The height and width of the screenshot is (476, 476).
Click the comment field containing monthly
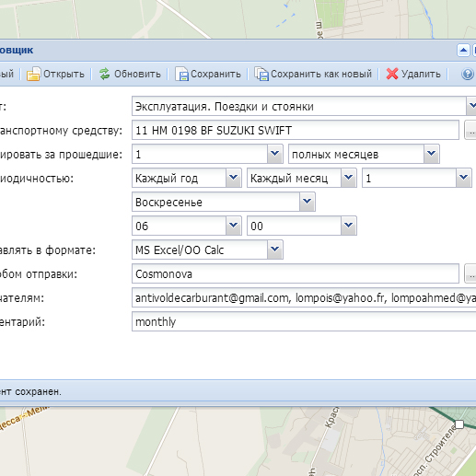(304, 321)
